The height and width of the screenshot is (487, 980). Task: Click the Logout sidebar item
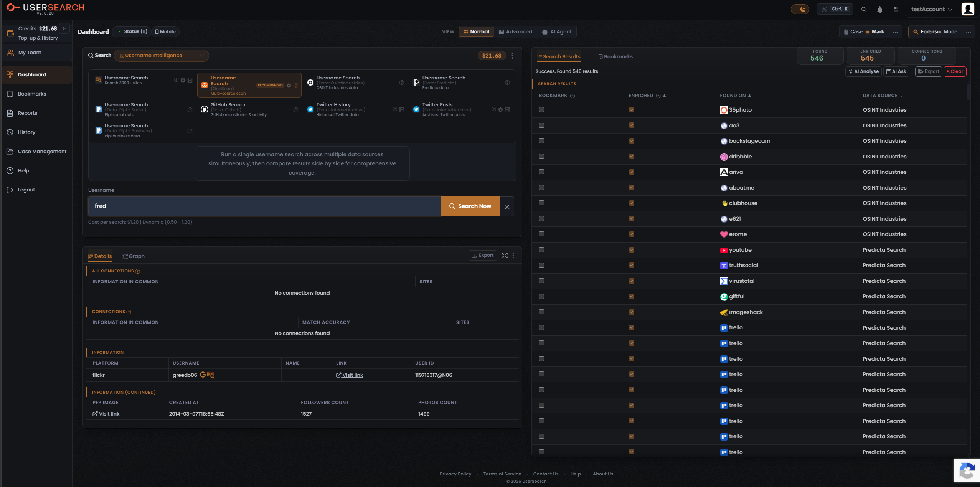(37, 190)
